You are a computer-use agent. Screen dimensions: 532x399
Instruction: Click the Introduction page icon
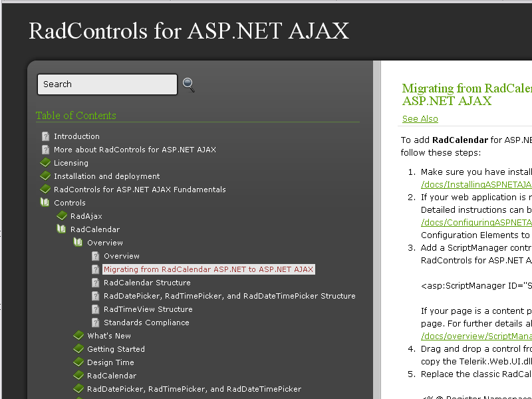45,136
